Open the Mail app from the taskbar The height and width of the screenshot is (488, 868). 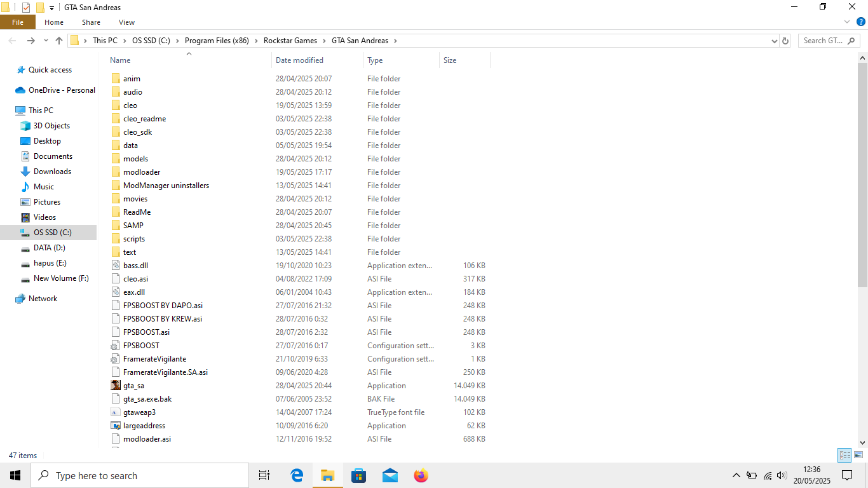390,475
